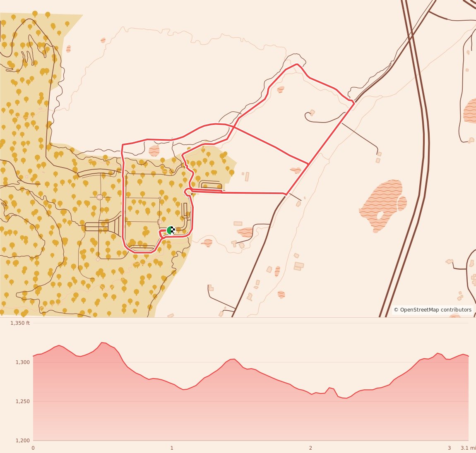Click the start/finish checkered flag marker
This screenshot has width=476, height=453.
(x=171, y=230)
